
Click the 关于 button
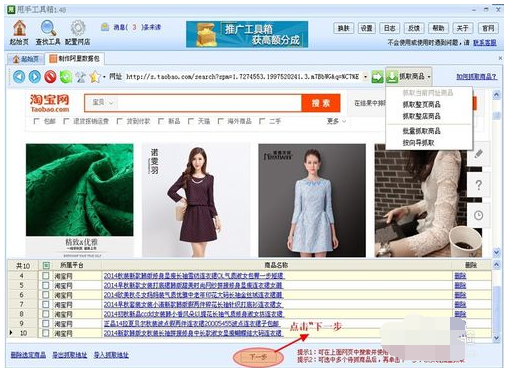[x=462, y=28]
